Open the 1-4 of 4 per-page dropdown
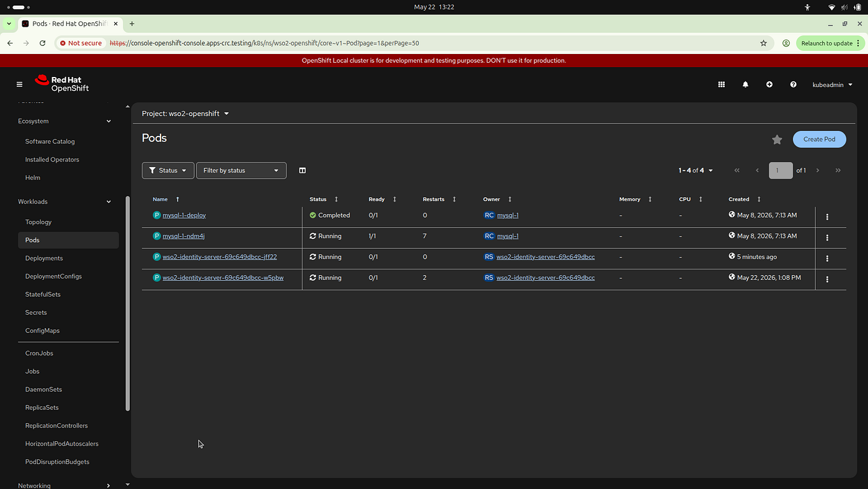 click(696, 170)
